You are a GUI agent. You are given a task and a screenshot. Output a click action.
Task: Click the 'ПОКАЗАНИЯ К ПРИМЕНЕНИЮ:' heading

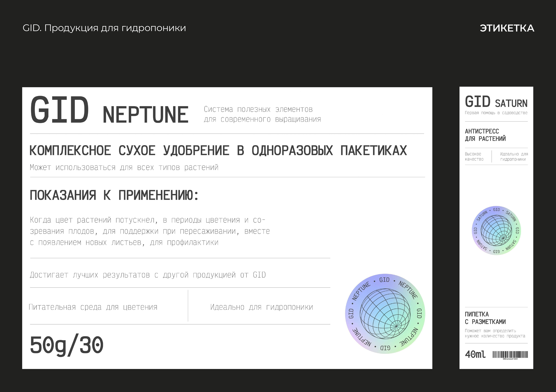[114, 195]
